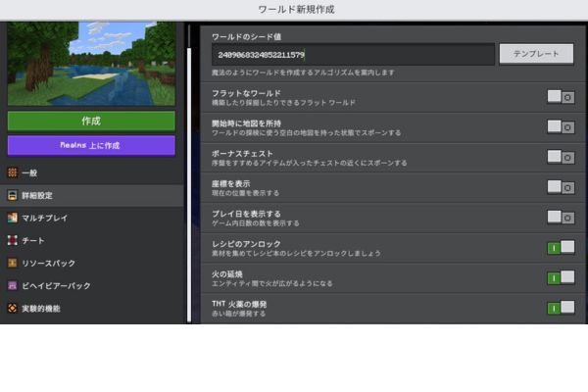Enable プレイ日を表示する toggle
The width and height of the screenshot is (588, 392).
[561, 218]
